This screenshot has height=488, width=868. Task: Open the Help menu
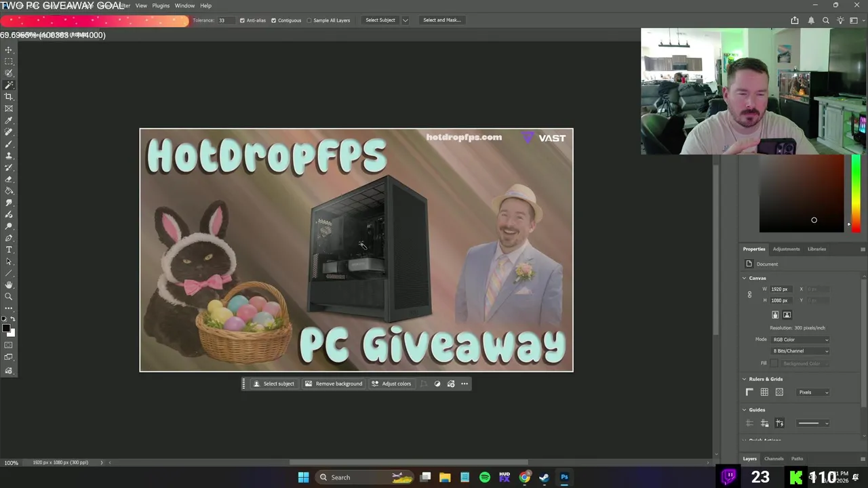pos(205,5)
